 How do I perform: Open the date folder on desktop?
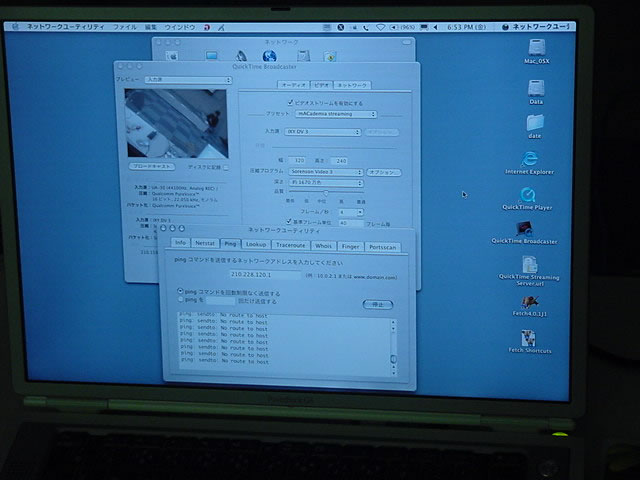(535, 123)
